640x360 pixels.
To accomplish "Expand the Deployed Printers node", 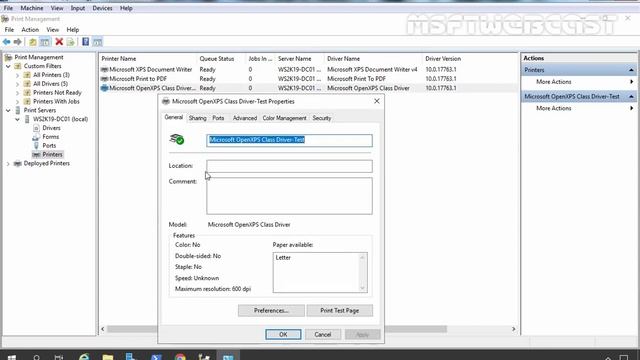I will click(x=8, y=163).
